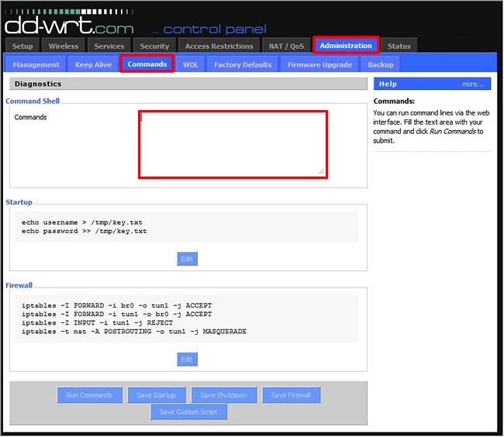Select the Management sub-tab
The height and width of the screenshot is (437, 504).
pyautogui.click(x=36, y=64)
